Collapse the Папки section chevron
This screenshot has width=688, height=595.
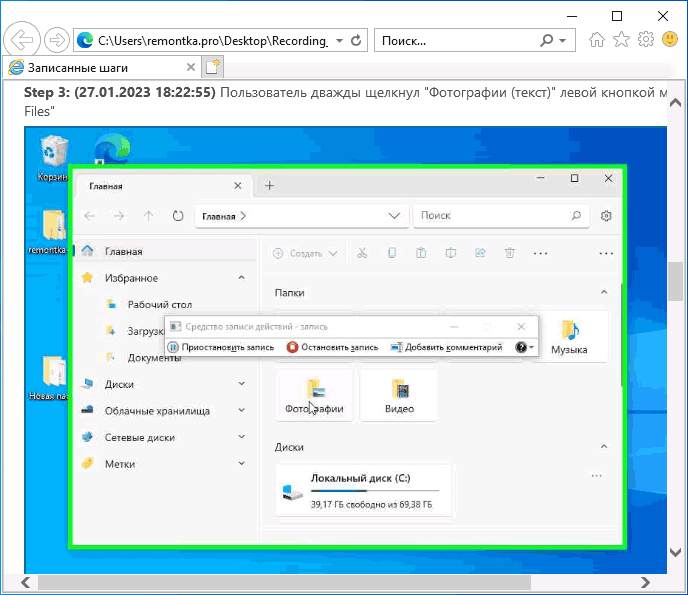click(x=604, y=292)
